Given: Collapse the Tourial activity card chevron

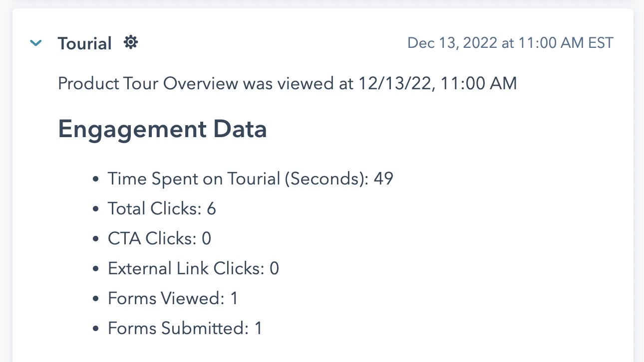Looking at the screenshot, I should (x=35, y=43).
